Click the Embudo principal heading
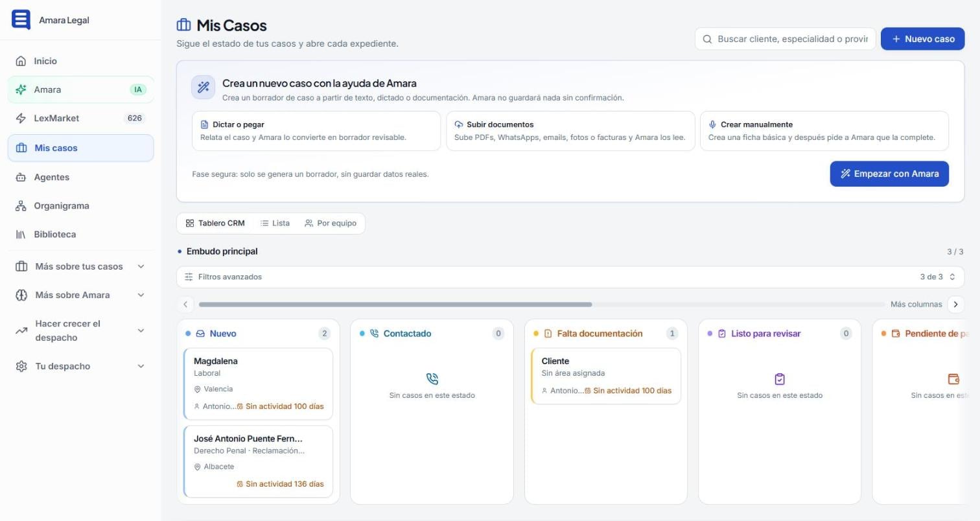Image resolution: width=980 pixels, height=521 pixels. tap(222, 251)
